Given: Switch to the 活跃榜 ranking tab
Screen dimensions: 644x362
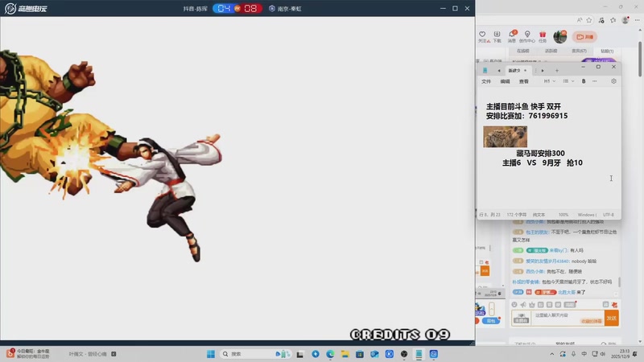Looking at the screenshot, I should pos(551,51).
